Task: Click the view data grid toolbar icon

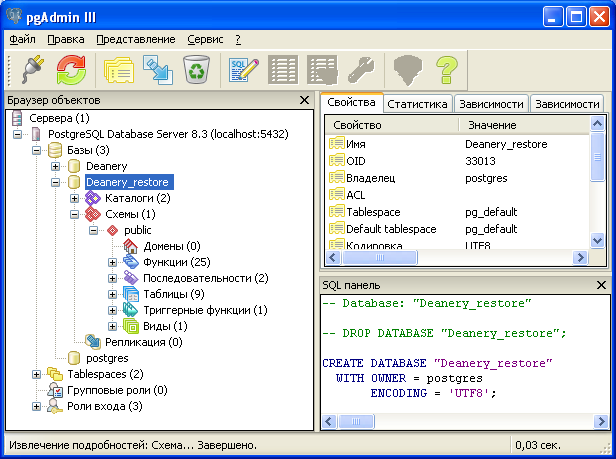Action: click(283, 70)
